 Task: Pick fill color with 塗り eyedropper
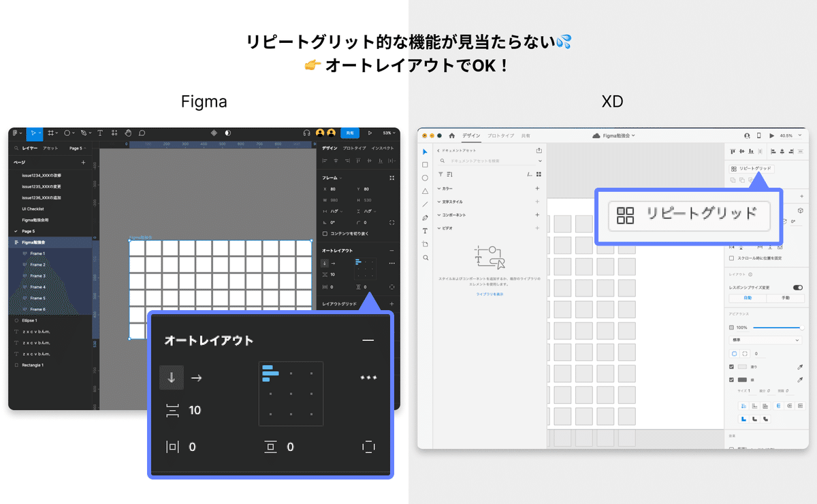[x=800, y=367]
